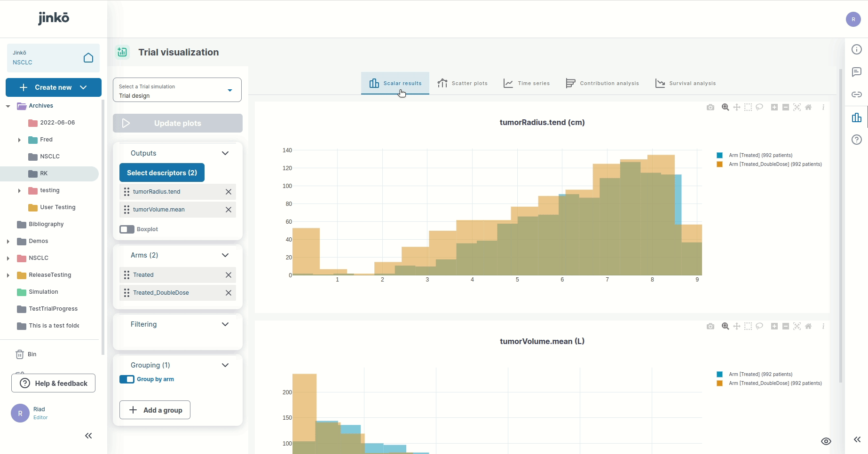This screenshot has width=868, height=454.
Task: Switch to Time series tab
Action: click(x=527, y=83)
